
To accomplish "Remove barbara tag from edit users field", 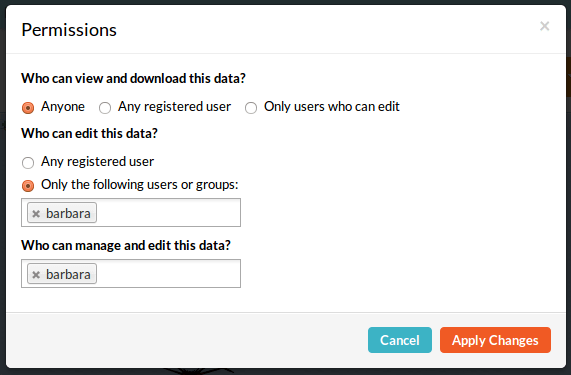I will [x=36, y=214].
